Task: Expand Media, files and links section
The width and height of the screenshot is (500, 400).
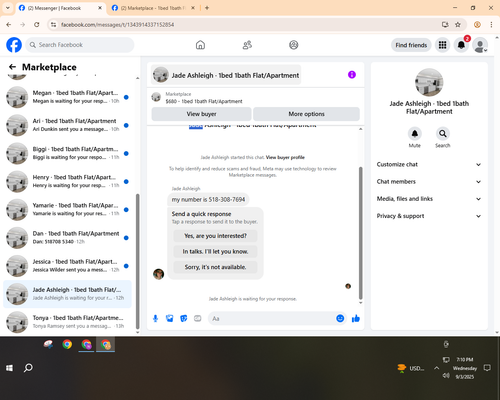Action: (x=429, y=199)
